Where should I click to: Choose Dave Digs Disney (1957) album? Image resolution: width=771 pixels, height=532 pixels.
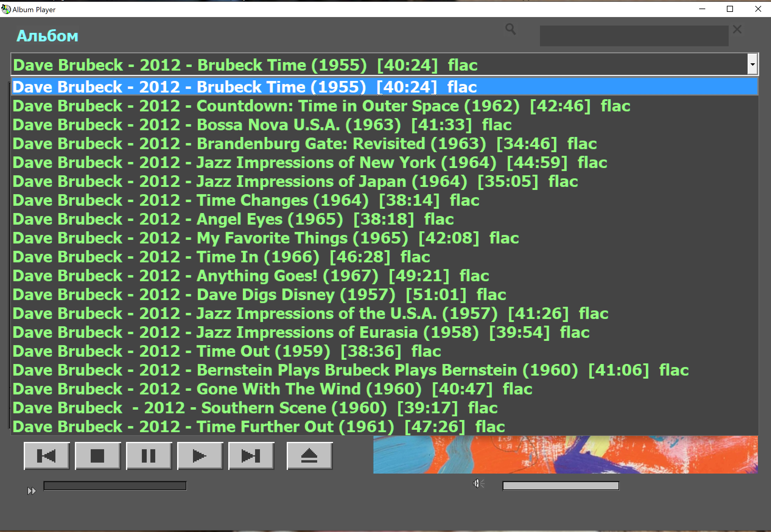(x=259, y=295)
